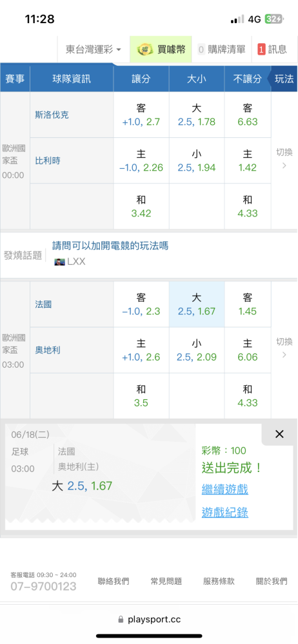Image resolution: width=298 pixels, height=644 pixels.
Task: Select the 讓分 column header
Action: 141,79
